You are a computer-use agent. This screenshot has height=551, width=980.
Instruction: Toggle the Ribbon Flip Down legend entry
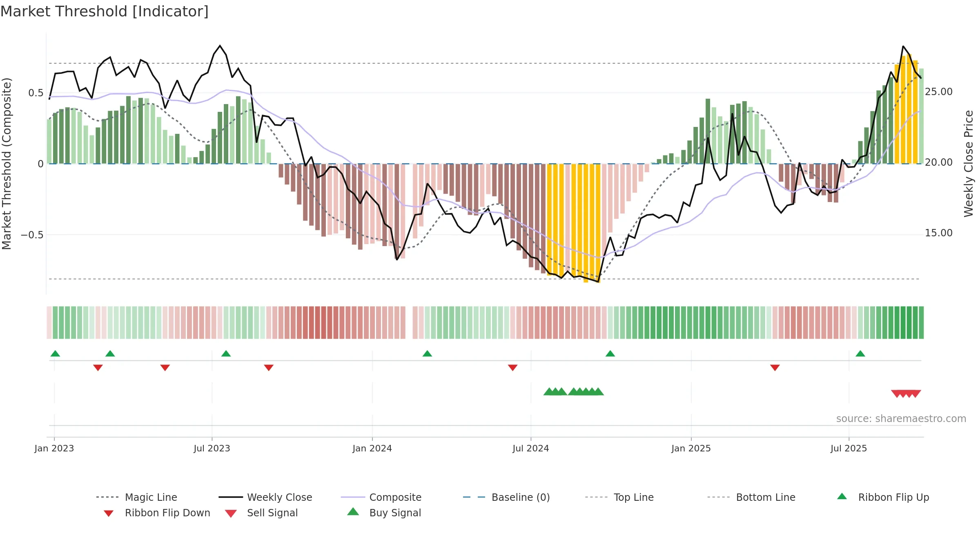pos(157,513)
